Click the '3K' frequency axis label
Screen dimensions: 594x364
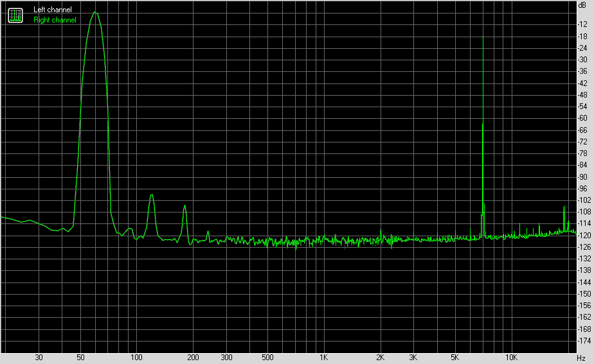(x=413, y=358)
